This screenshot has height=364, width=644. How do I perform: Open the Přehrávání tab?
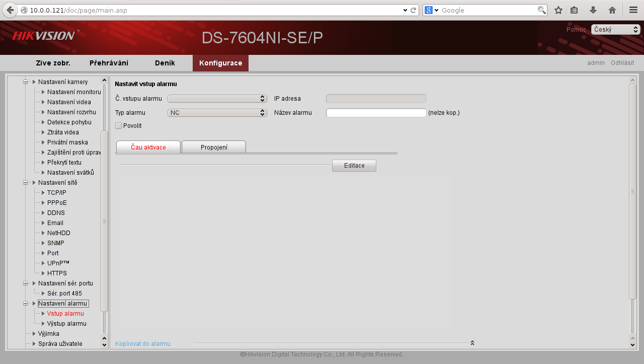point(109,63)
